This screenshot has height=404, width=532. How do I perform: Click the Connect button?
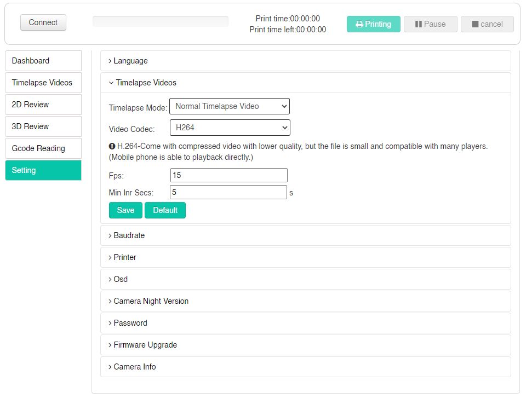pyautogui.click(x=43, y=22)
